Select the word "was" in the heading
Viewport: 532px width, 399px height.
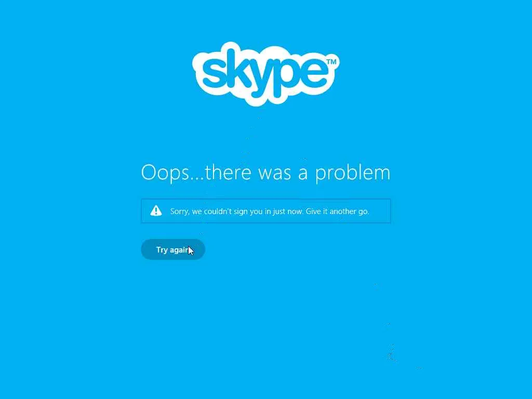(x=274, y=174)
